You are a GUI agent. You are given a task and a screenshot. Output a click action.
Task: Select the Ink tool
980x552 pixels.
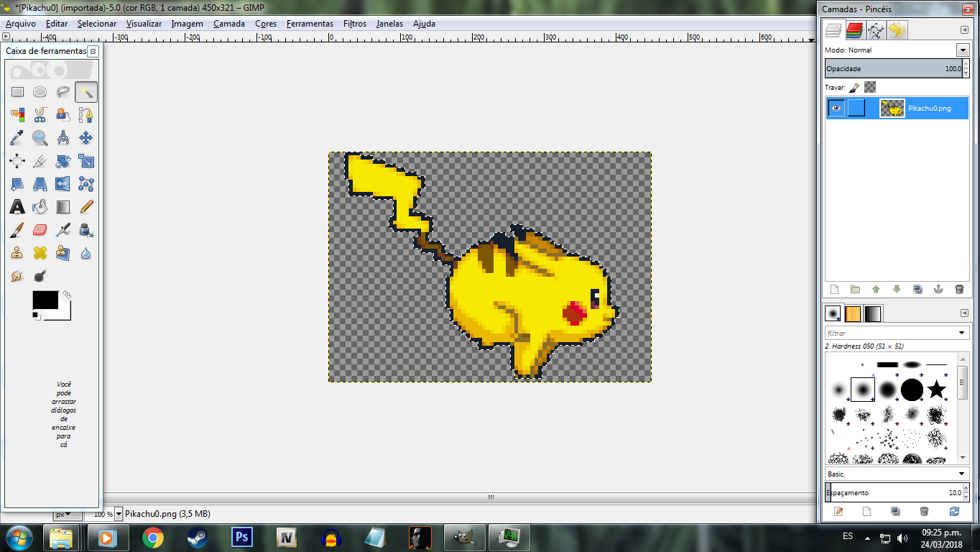(86, 230)
